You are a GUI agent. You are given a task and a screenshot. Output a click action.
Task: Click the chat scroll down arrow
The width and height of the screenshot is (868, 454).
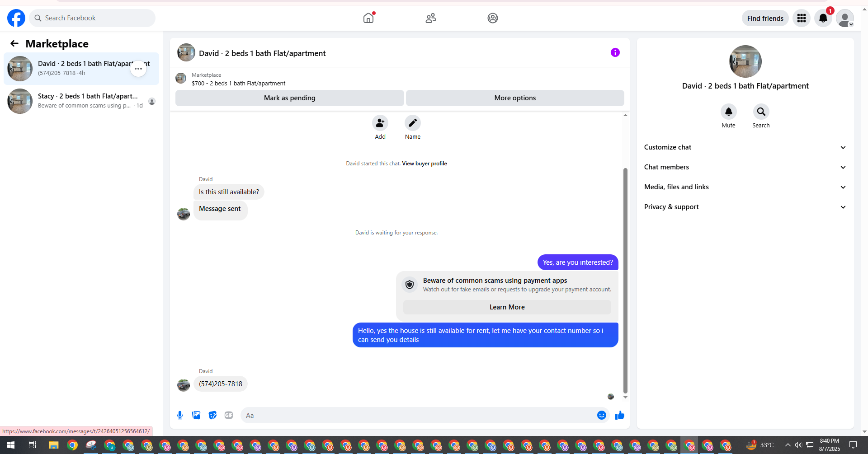point(625,397)
